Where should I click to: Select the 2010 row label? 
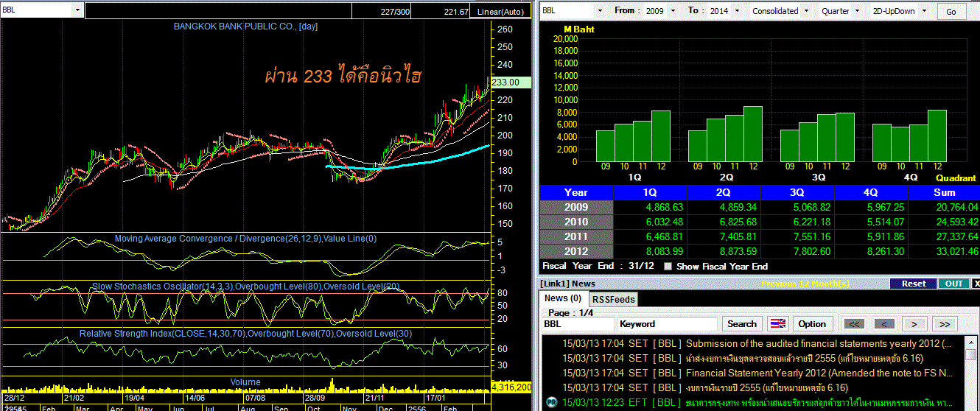(x=576, y=222)
